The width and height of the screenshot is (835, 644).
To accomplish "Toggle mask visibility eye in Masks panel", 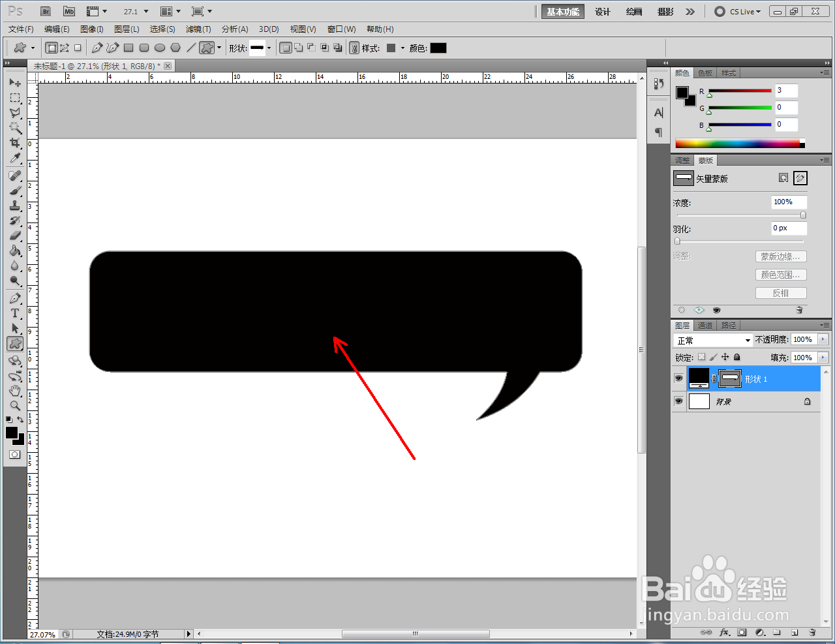I will click(x=716, y=310).
